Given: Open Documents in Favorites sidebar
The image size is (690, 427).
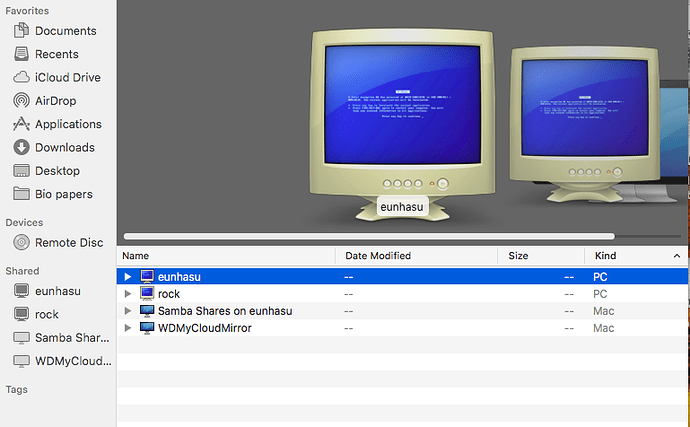Looking at the screenshot, I should (x=55, y=31).
